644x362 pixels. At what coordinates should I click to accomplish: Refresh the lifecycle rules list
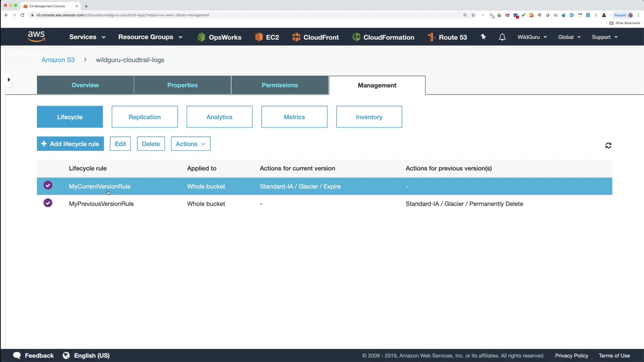click(x=608, y=145)
